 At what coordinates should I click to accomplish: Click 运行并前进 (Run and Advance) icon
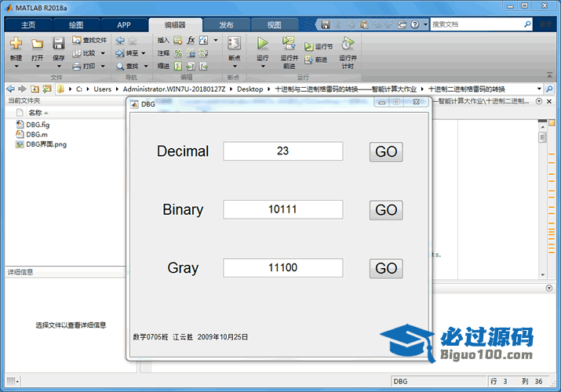[289, 43]
